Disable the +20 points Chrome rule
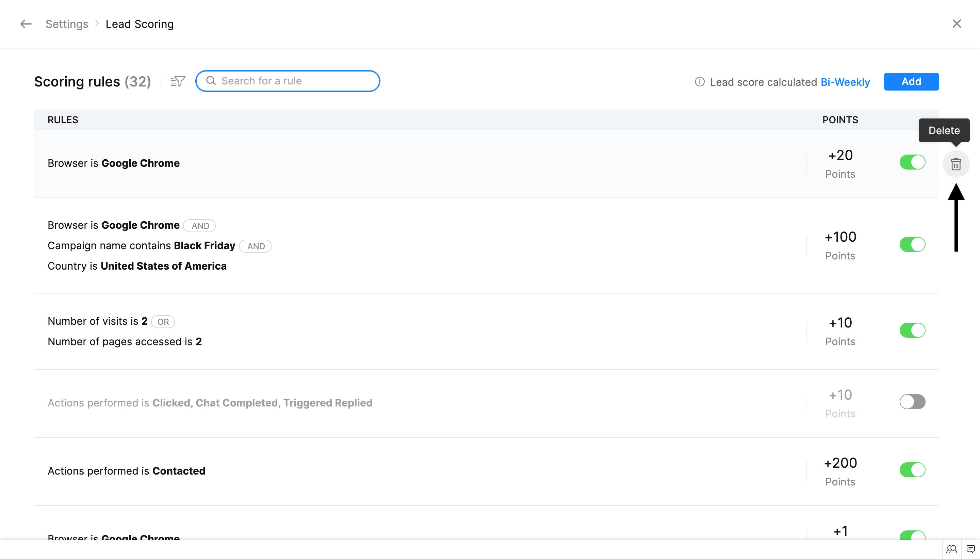The height and width of the screenshot is (559, 980). pos(912,162)
